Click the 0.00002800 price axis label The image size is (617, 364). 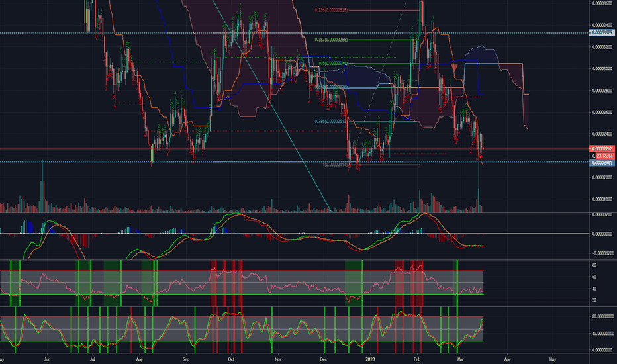tap(602, 91)
